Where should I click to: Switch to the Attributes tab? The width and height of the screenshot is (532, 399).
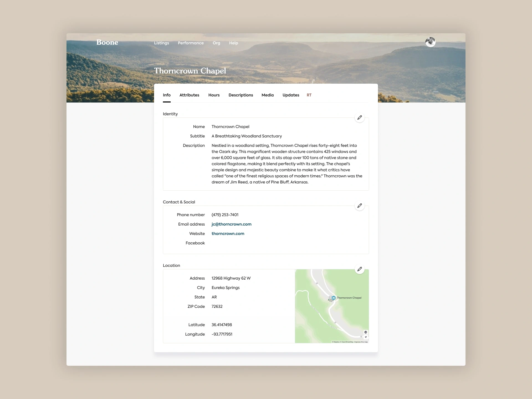[x=189, y=95]
